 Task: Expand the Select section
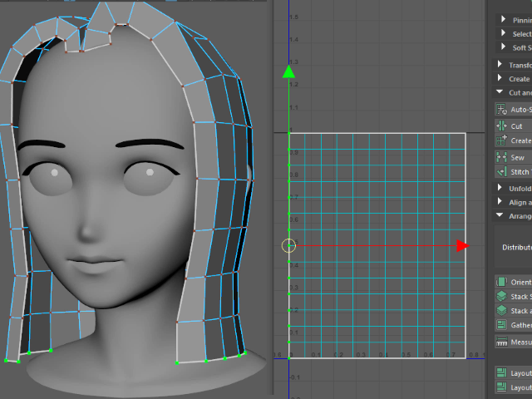pyautogui.click(x=504, y=34)
